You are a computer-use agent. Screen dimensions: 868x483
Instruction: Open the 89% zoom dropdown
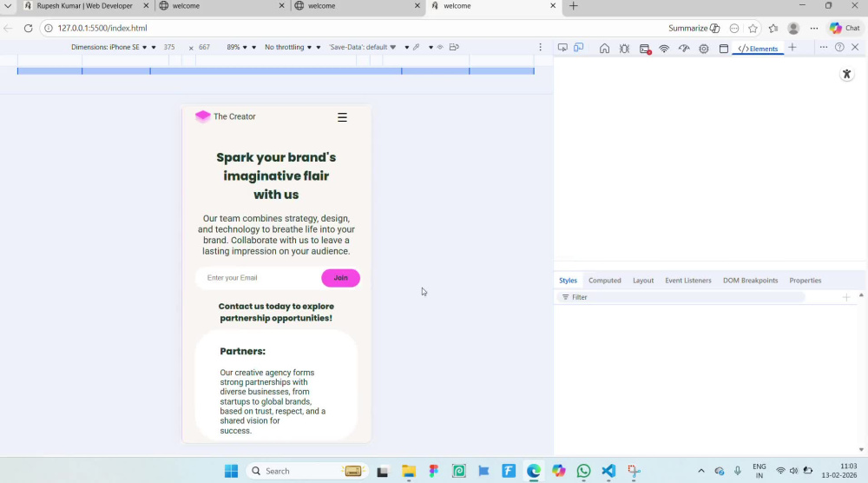(237, 47)
